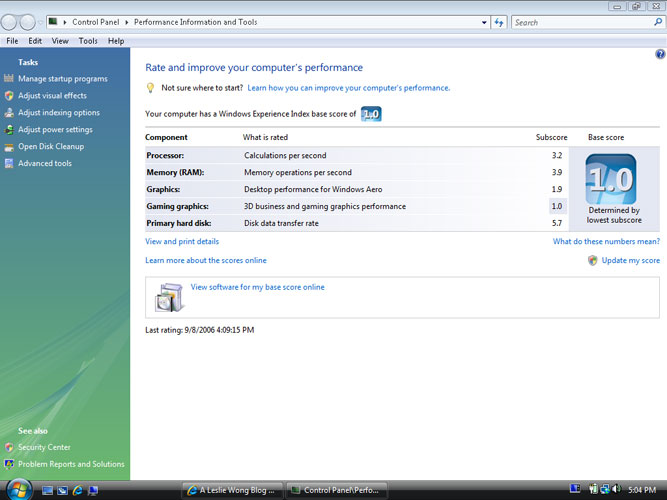Click the refresh button next to address bar
667x500 pixels.
point(498,21)
